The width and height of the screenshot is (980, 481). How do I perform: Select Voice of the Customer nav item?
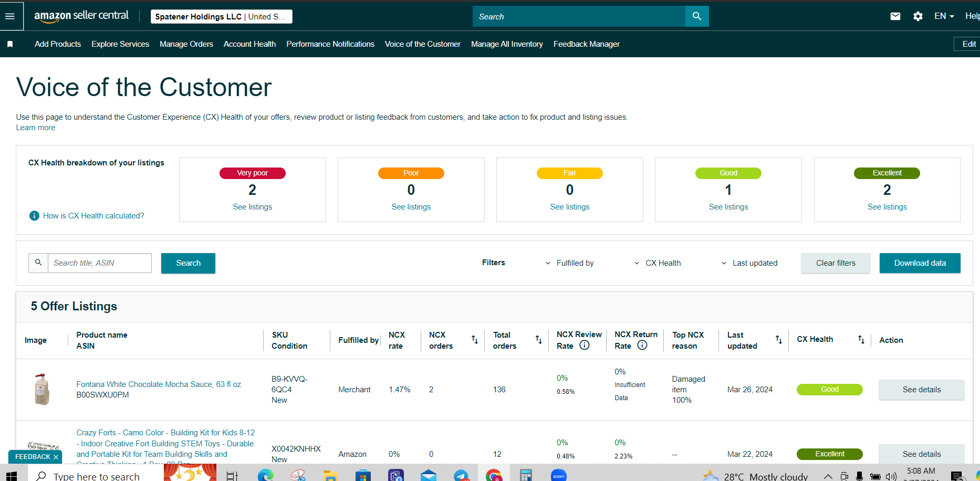coord(423,44)
